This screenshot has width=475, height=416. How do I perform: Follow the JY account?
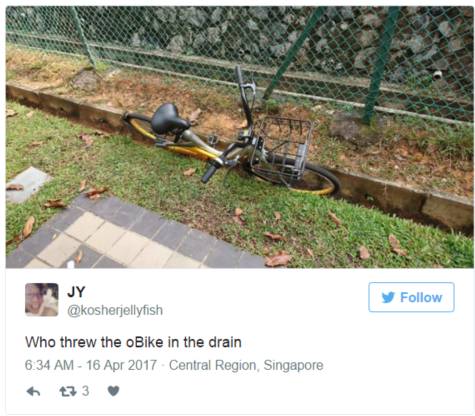pyautogui.click(x=411, y=297)
